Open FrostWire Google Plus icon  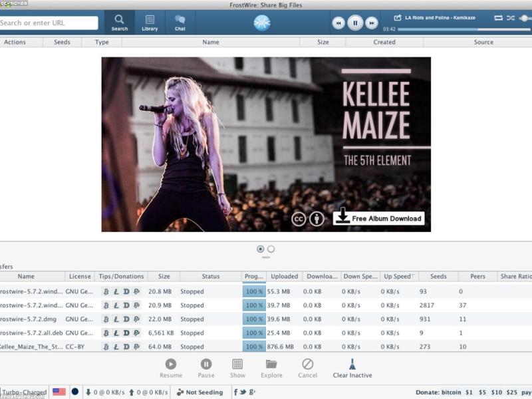coord(252,392)
